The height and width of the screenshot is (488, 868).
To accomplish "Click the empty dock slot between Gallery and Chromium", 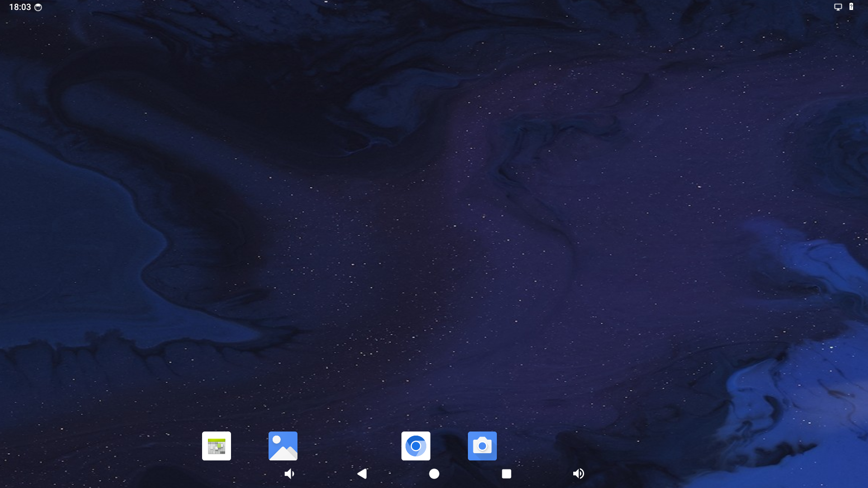I will 349,446.
